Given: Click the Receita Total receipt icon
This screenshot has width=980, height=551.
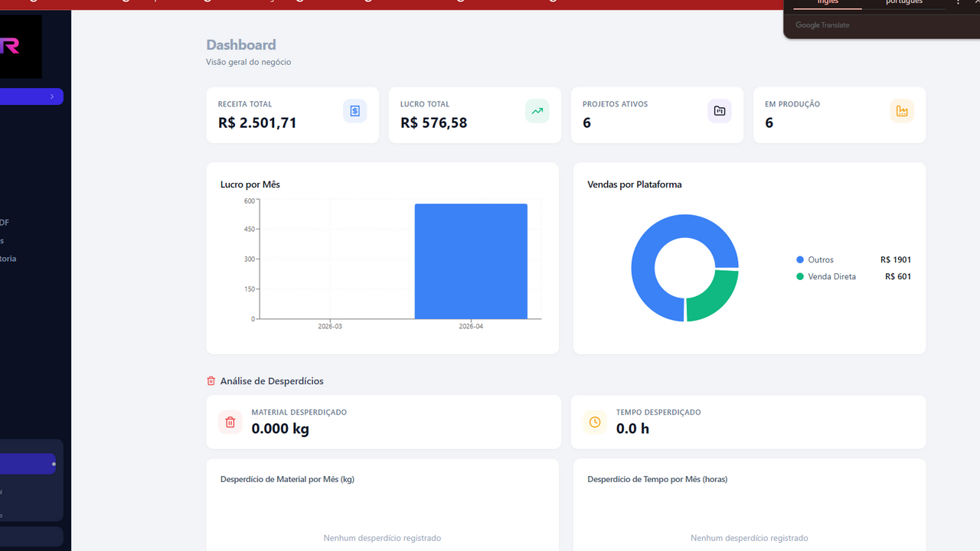Looking at the screenshot, I should click(354, 111).
